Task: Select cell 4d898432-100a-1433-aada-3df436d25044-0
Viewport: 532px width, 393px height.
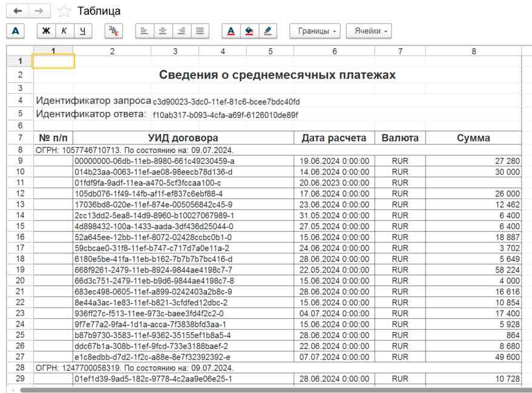Action: coord(183,226)
